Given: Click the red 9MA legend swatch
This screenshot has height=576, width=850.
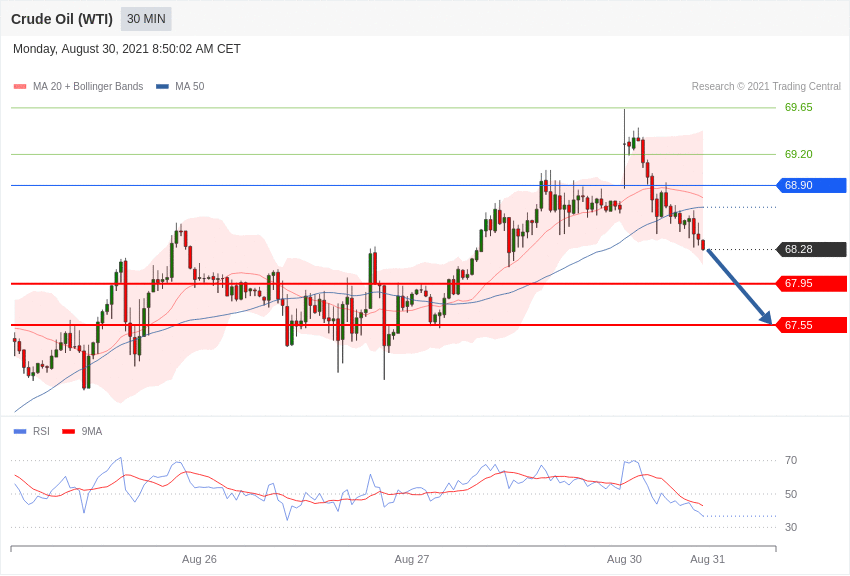Looking at the screenshot, I should click(69, 432).
